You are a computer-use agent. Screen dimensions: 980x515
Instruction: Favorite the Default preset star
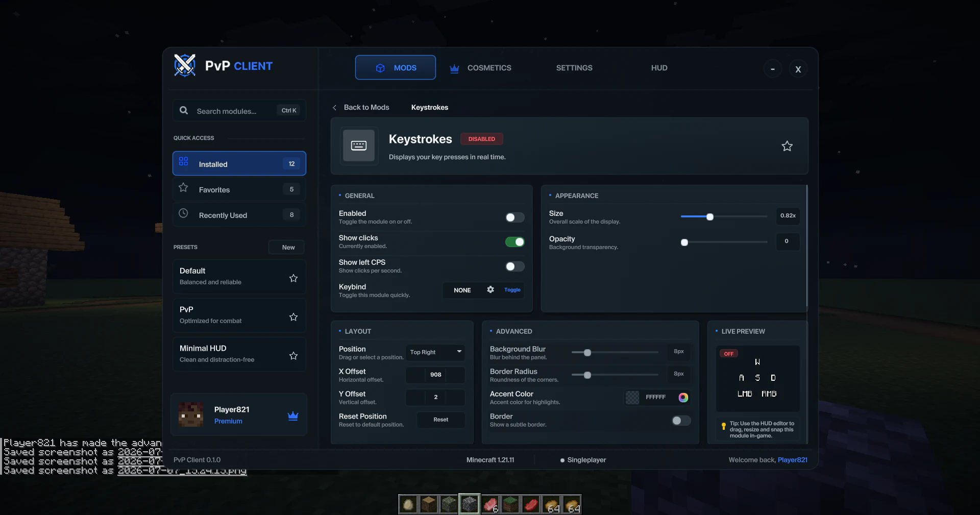(293, 278)
